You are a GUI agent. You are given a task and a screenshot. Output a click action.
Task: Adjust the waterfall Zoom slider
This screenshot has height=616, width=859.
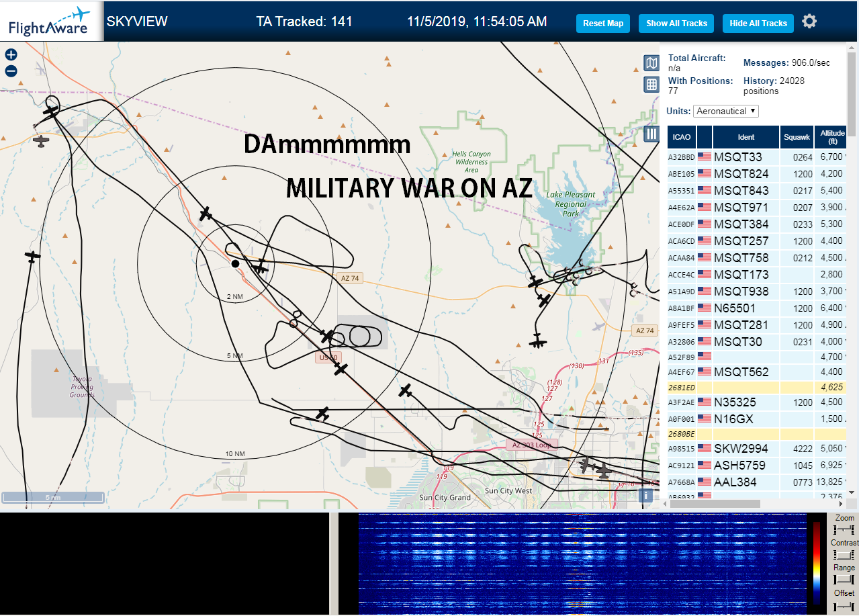(844, 530)
